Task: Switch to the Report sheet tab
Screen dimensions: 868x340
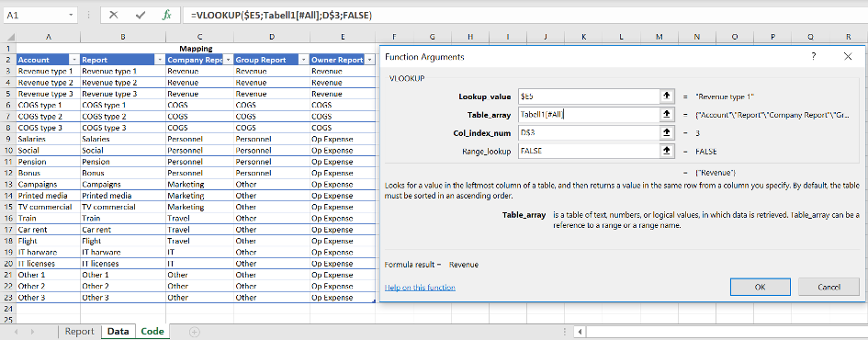Action: pos(80,332)
